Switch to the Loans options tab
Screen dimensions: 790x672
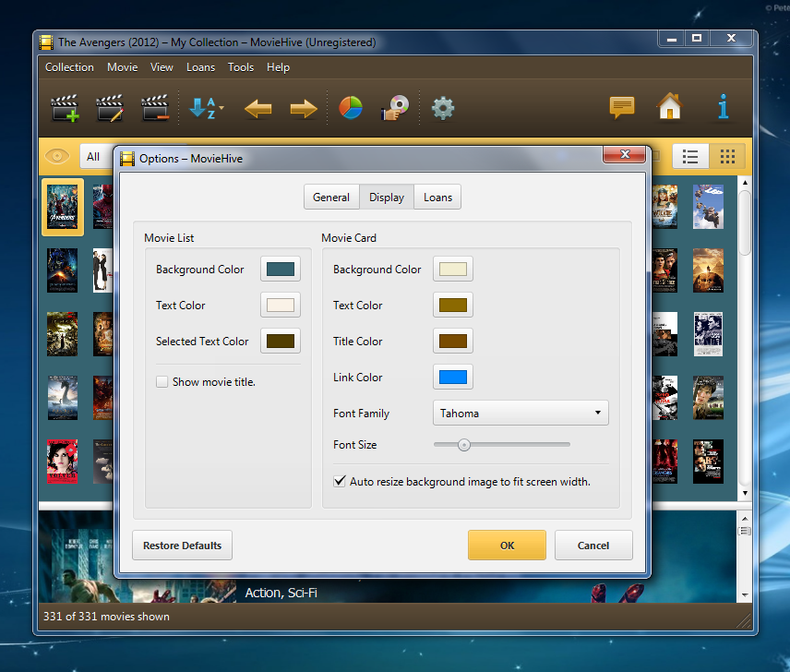[x=437, y=197]
